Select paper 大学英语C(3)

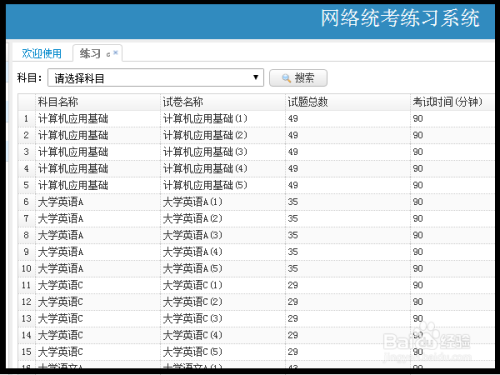tap(193, 319)
